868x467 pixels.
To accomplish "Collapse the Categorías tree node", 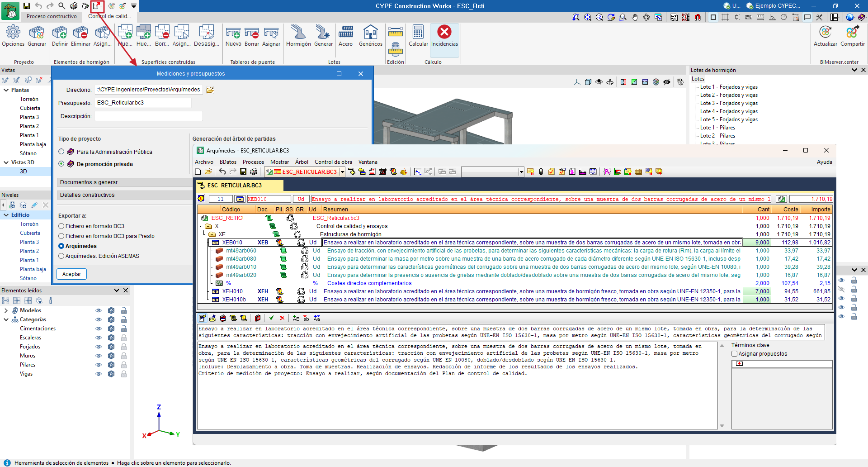I will coord(6,319).
